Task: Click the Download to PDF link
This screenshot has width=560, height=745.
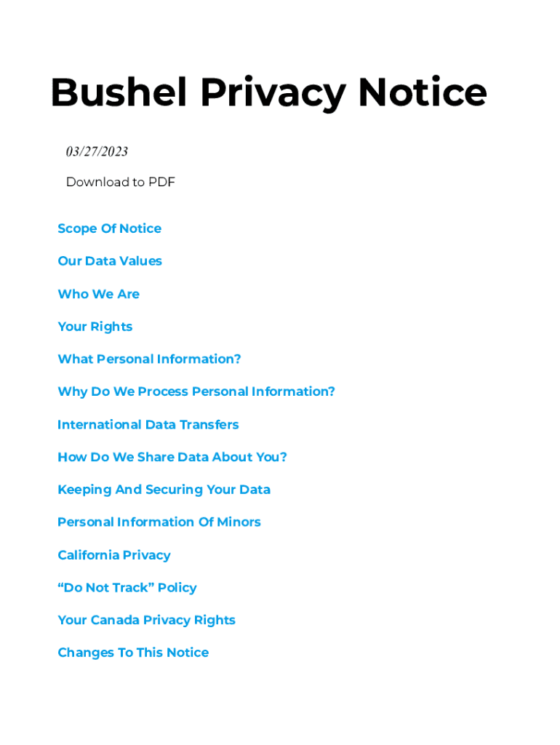Action: click(x=121, y=182)
